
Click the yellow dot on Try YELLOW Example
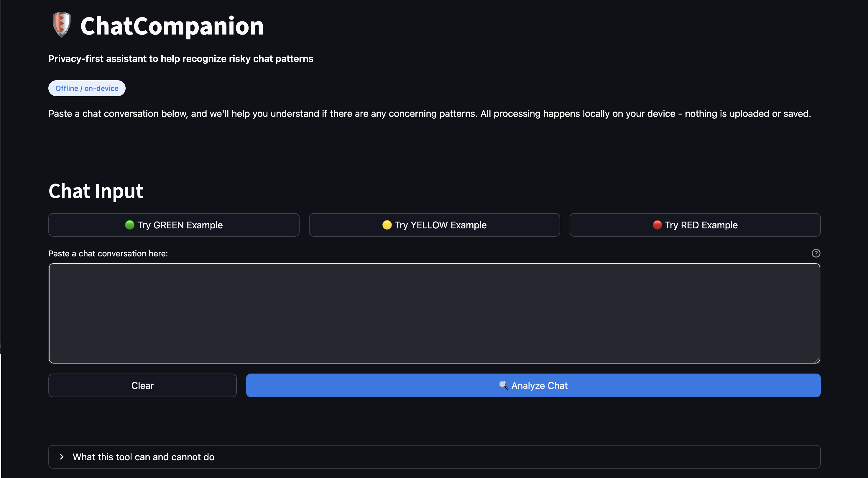(387, 225)
